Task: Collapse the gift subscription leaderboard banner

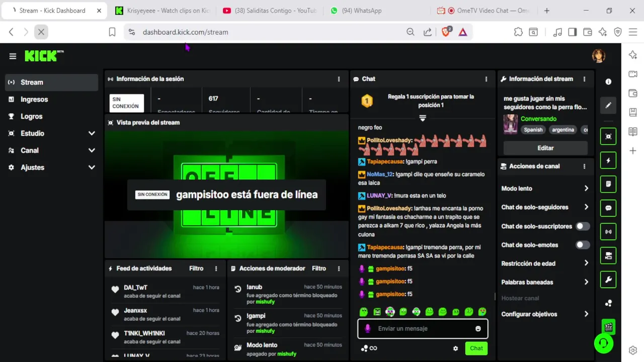Action: coord(423,118)
